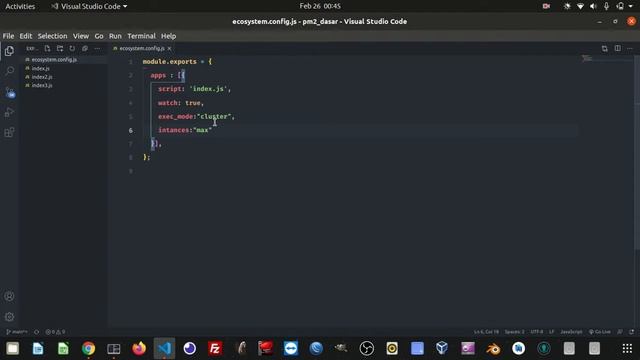Open the Extensions view

pyautogui.click(x=9, y=132)
